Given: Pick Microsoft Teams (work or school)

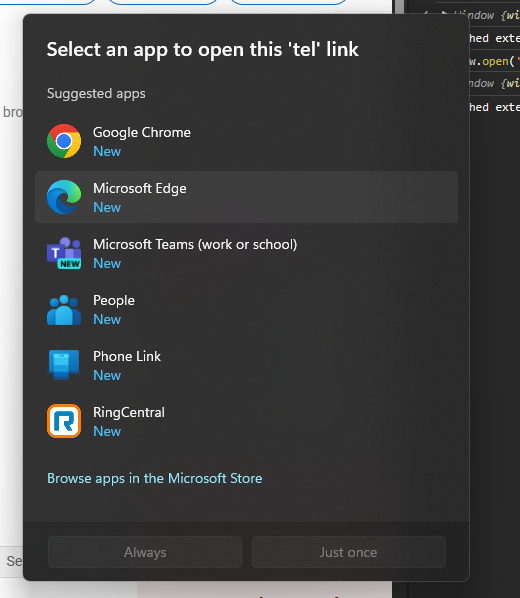Looking at the screenshot, I should (x=195, y=244).
